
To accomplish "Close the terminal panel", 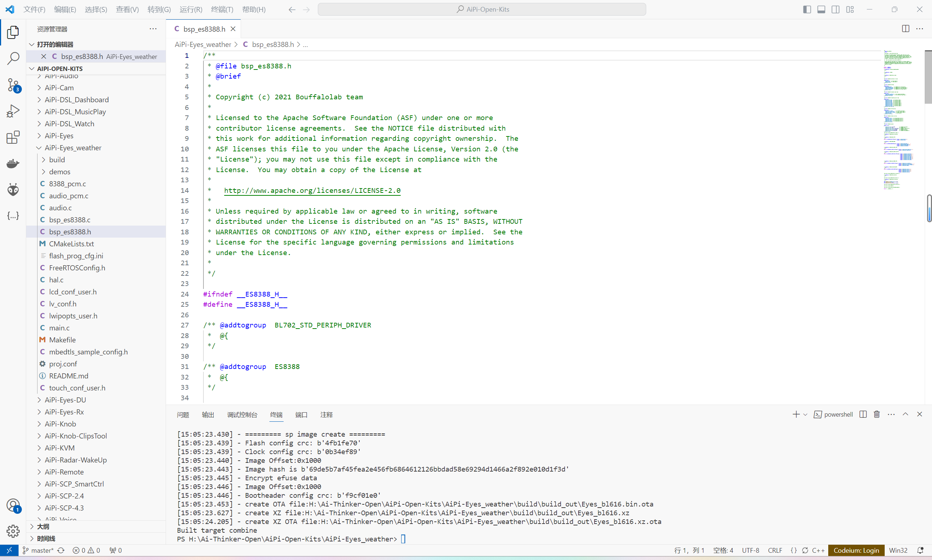I will click(x=920, y=414).
